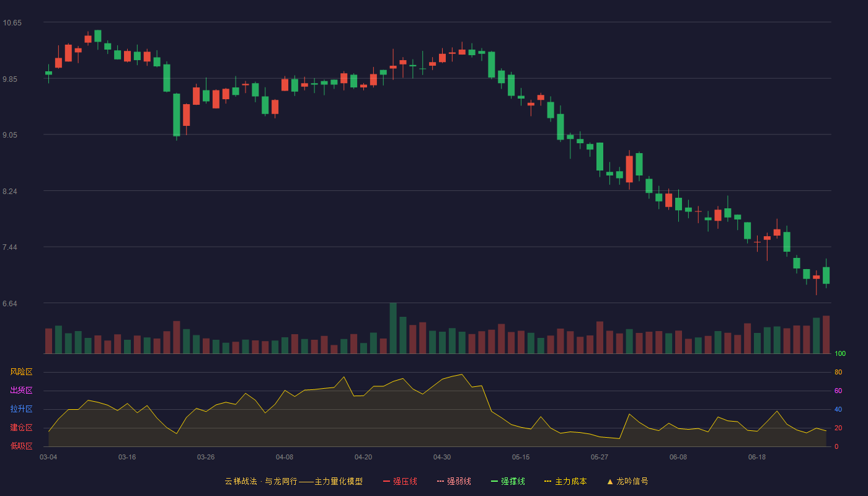The image size is (868, 496).
Task: Toggle the 主力成本 legend series
Action: [565, 481]
